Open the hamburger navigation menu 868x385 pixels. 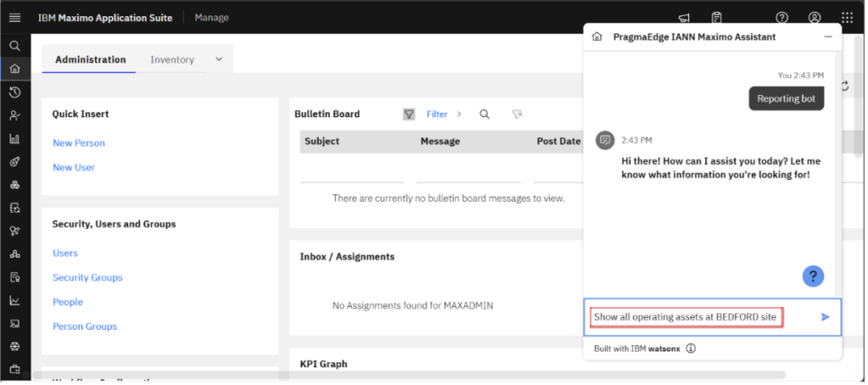[x=15, y=18]
